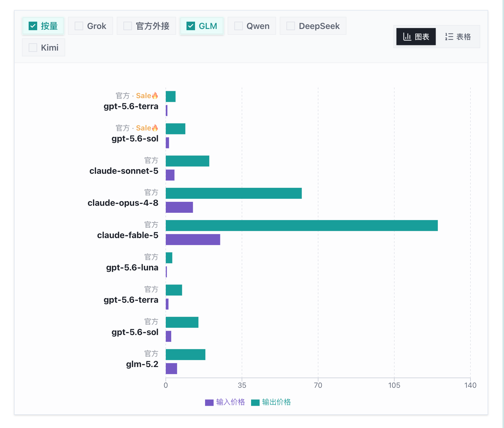
Task: Click the claude-opus-4-8 input price bar
Action: click(179, 207)
